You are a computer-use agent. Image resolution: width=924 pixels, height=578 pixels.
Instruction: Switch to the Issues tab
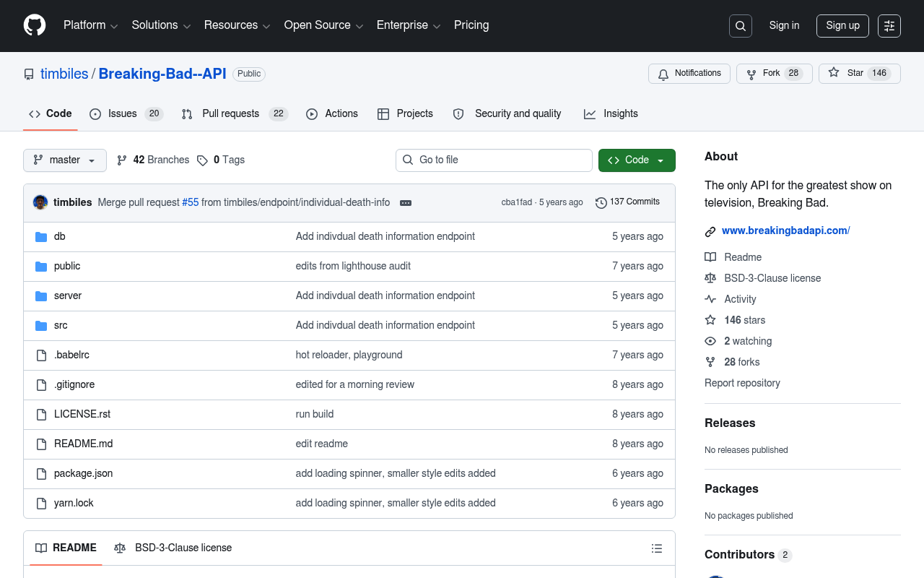click(126, 114)
